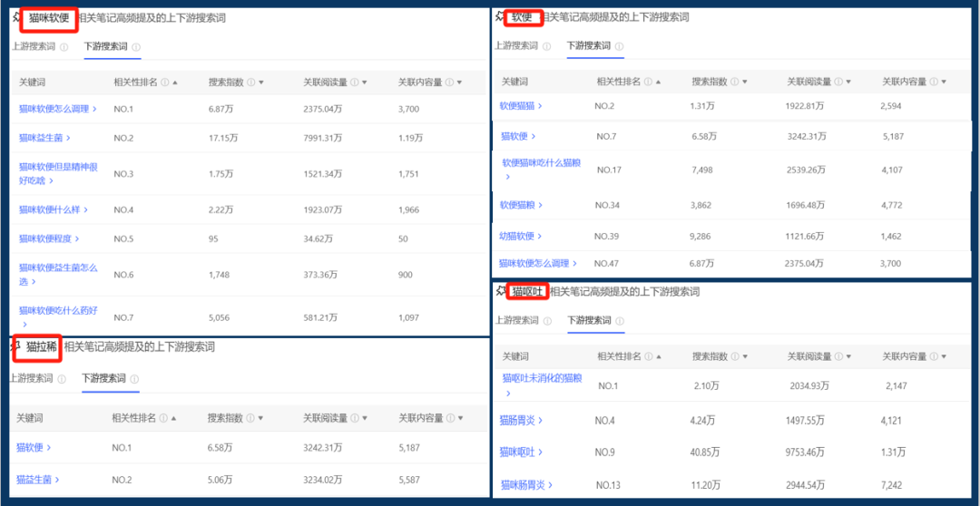The height and width of the screenshot is (506, 980).
Task: Select 下游搜索词 tab in 猫呕吐 panel
Action: coord(590,320)
